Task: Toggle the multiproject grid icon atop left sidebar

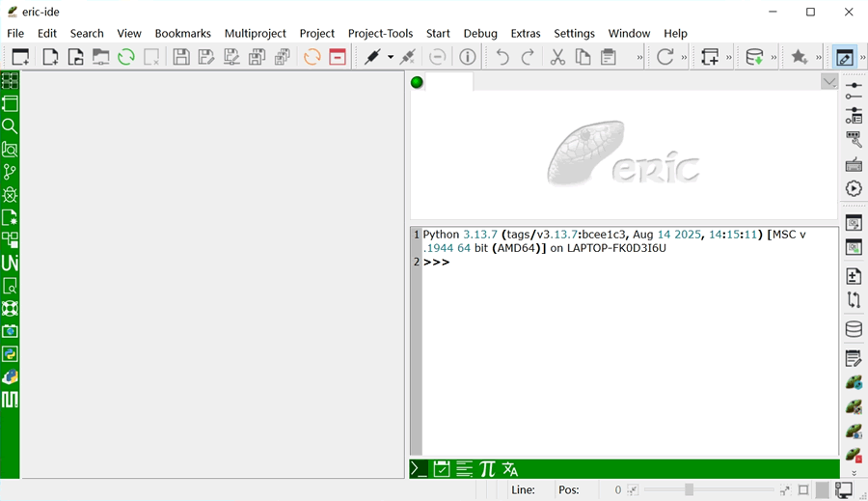Action: [10, 81]
